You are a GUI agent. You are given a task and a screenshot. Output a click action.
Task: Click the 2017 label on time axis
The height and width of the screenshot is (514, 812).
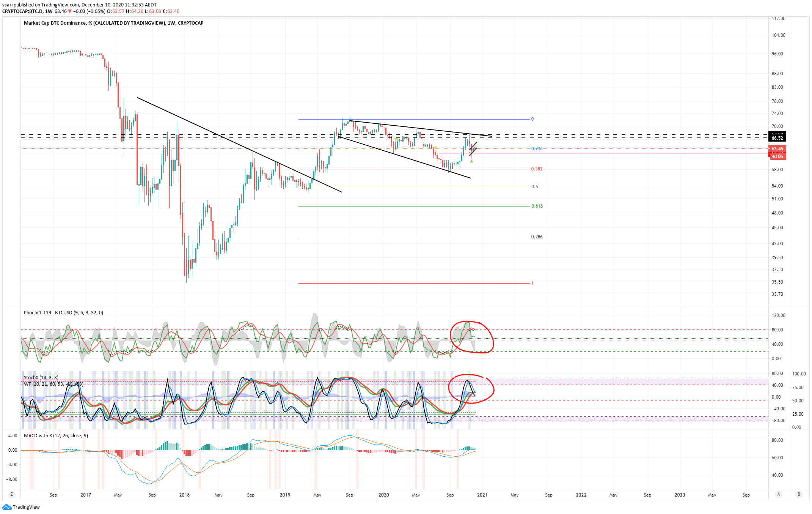86,495
